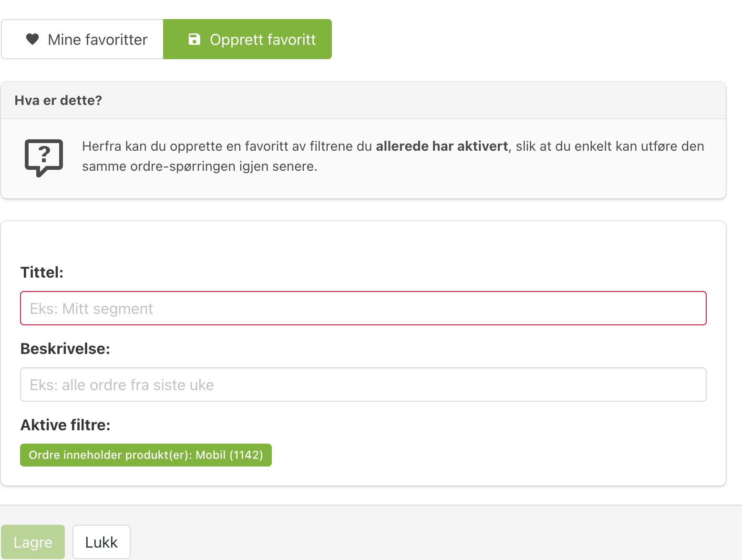The image size is (742, 560).
Task: Click the Mine favoritter text label
Action: [x=98, y=40]
